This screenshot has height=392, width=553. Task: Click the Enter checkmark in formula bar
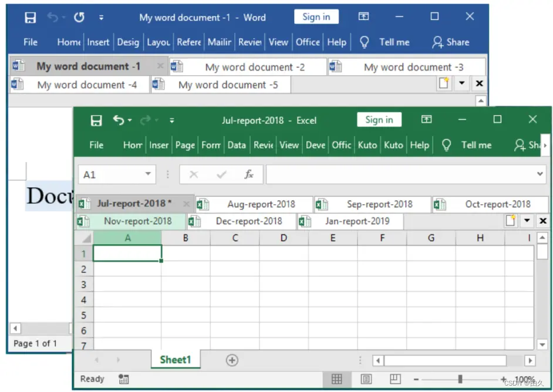221,174
